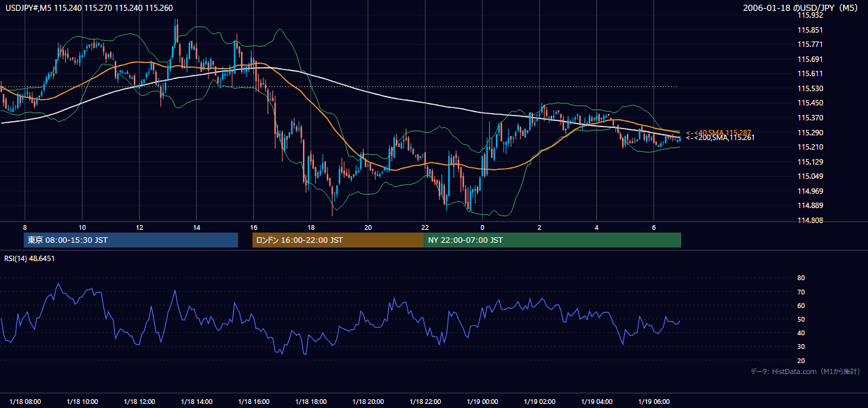Click price axis label 115.932
868x408 pixels.
pos(810,15)
